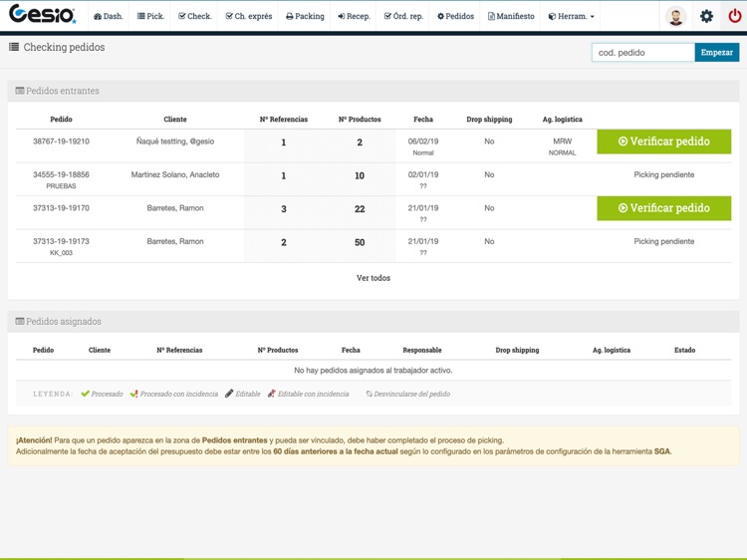Focus the cod. pedido input field
Image resolution: width=747 pixels, height=560 pixels.
[x=643, y=53]
